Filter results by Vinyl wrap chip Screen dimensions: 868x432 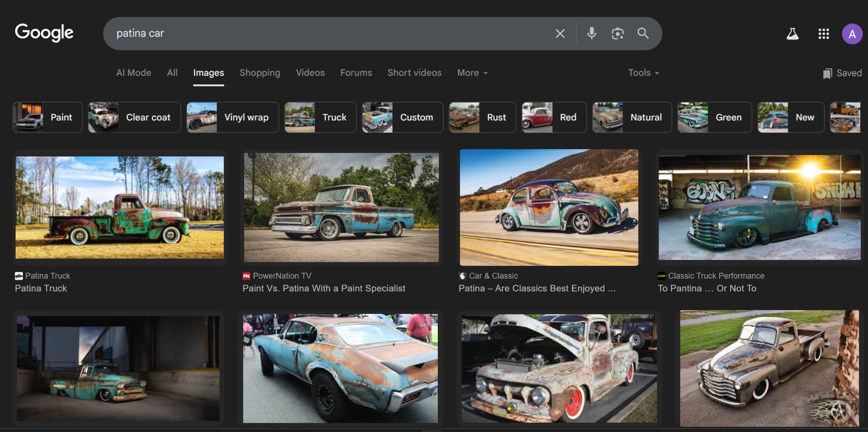pyautogui.click(x=233, y=117)
